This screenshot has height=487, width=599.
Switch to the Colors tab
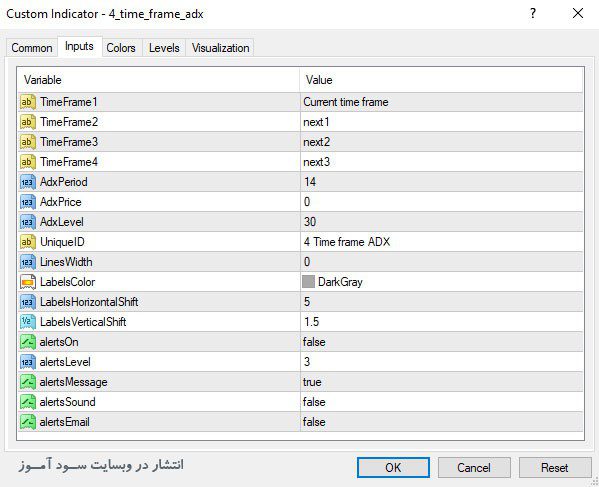coord(121,48)
